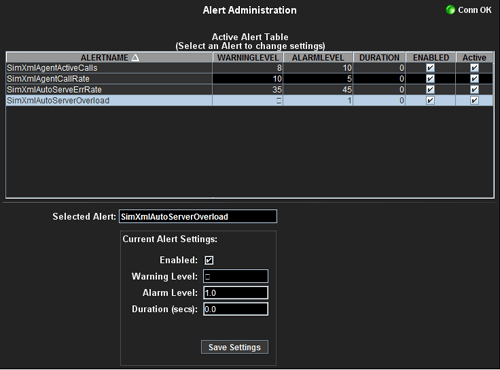This screenshot has width=500, height=370.
Task: Select the SimXmlAutoServerOverload alert row
Action: [x=249, y=100]
